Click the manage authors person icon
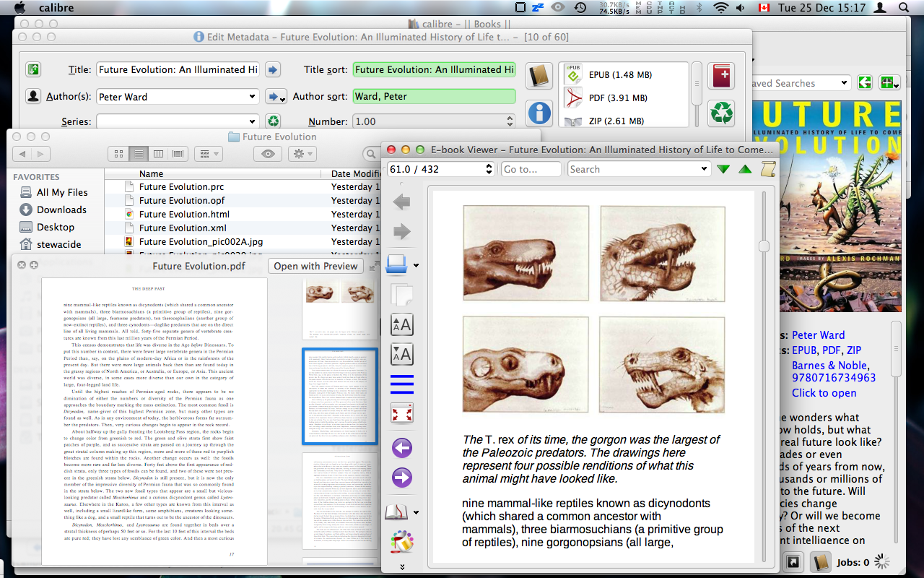The width and height of the screenshot is (924, 578). click(x=33, y=96)
